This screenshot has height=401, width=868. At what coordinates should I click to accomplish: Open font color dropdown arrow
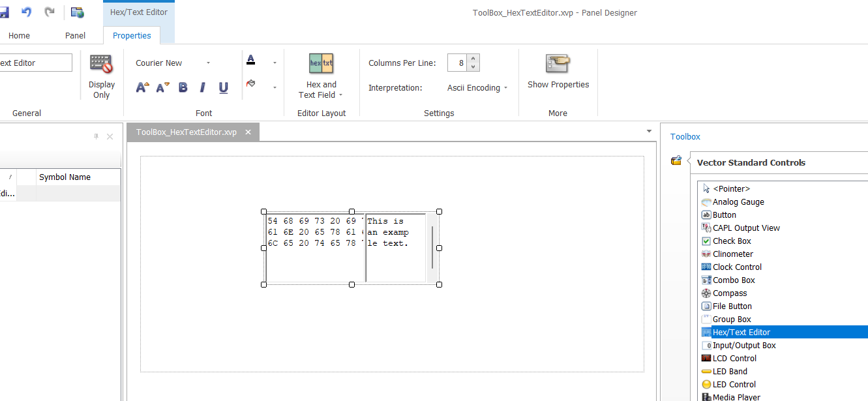pos(275,63)
